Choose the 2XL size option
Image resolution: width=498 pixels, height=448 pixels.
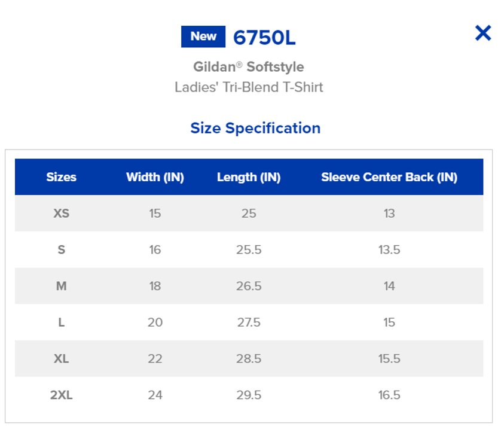(62, 395)
